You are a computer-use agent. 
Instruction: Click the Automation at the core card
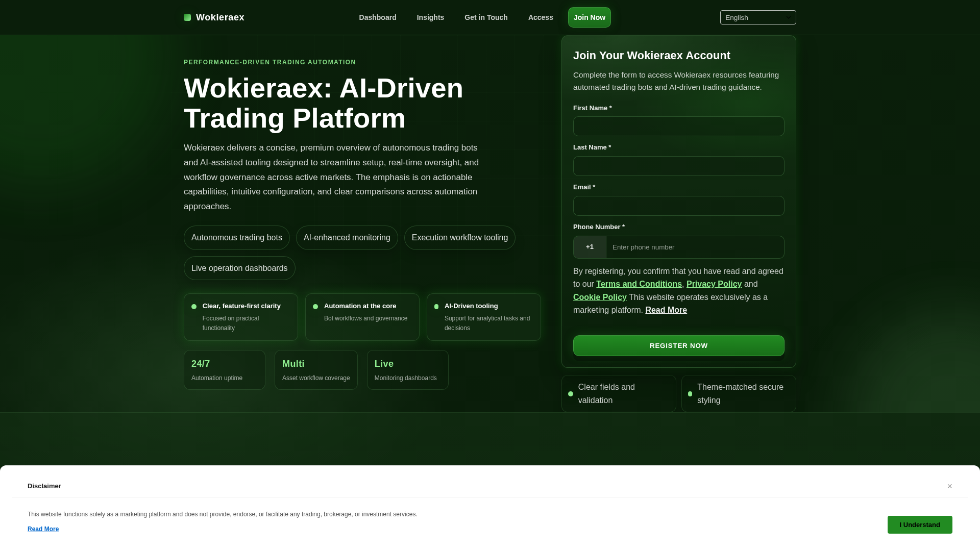pyautogui.click(x=362, y=317)
